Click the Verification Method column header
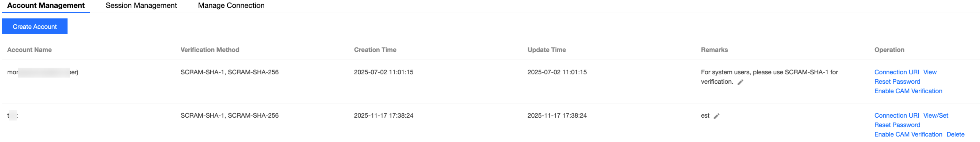The image size is (980, 142). [210, 50]
